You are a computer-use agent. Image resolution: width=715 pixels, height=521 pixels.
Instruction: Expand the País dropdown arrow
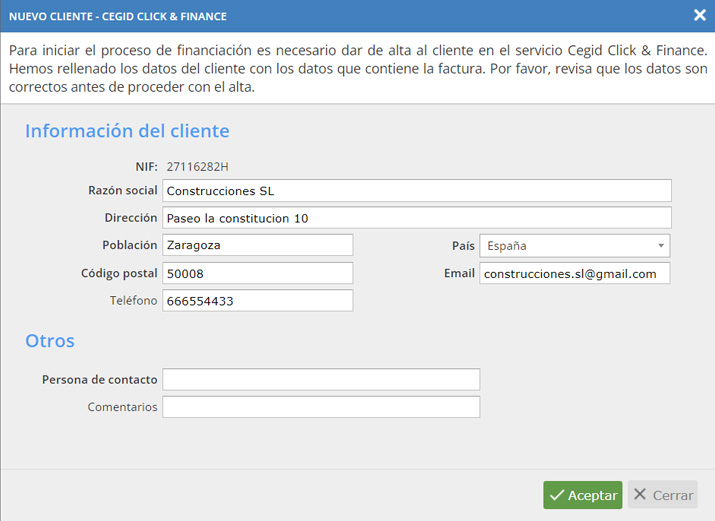[x=661, y=246]
